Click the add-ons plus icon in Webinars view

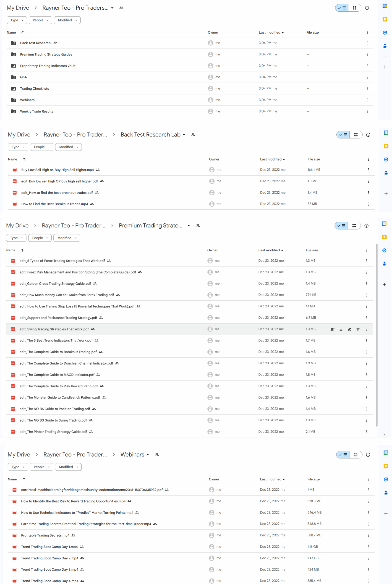click(386, 514)
